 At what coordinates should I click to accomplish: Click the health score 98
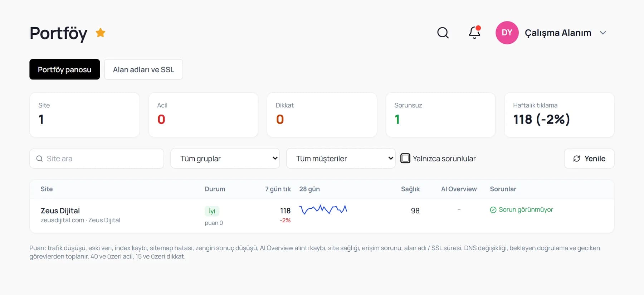[415, 211]
